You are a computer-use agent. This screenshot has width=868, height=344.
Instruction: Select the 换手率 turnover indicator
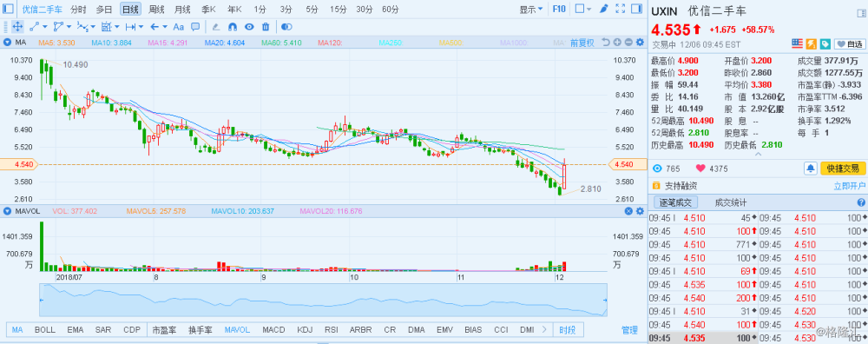(201, 330)
